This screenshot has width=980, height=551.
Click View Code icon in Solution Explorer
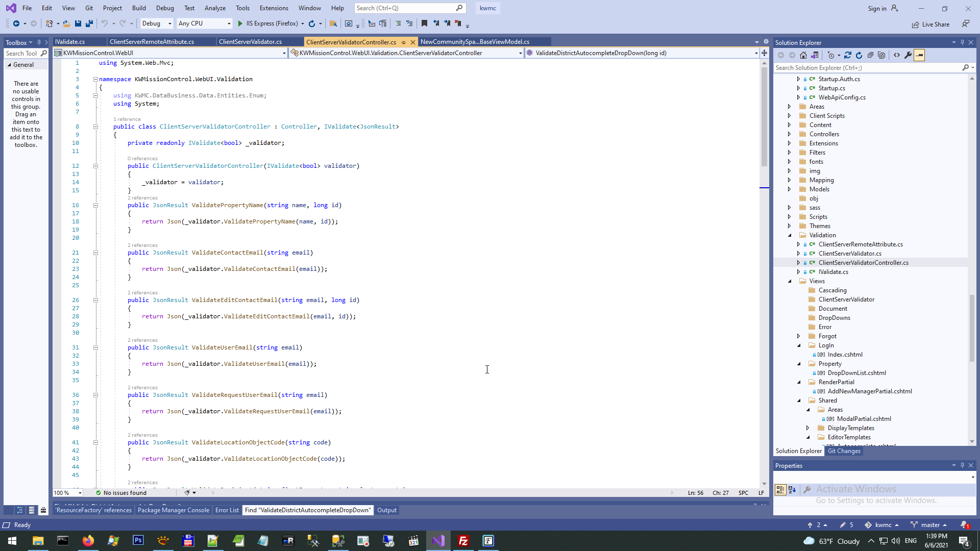pos(897,55)
